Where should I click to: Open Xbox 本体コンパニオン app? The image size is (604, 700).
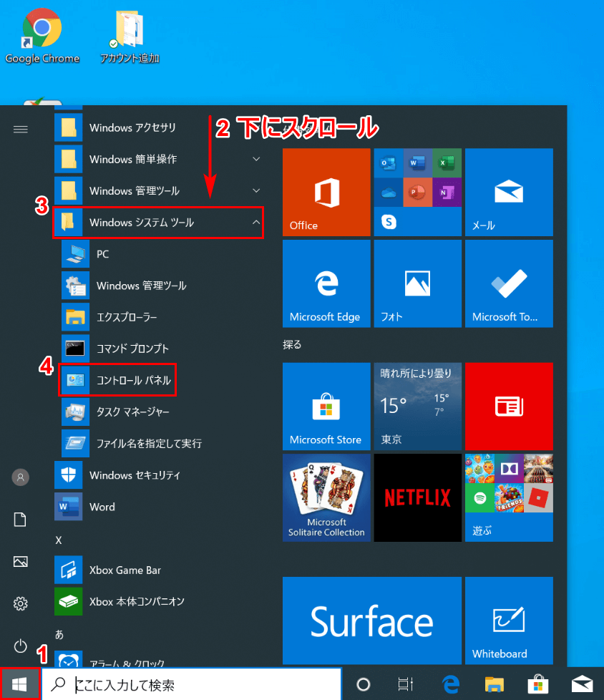click(159, 601)
